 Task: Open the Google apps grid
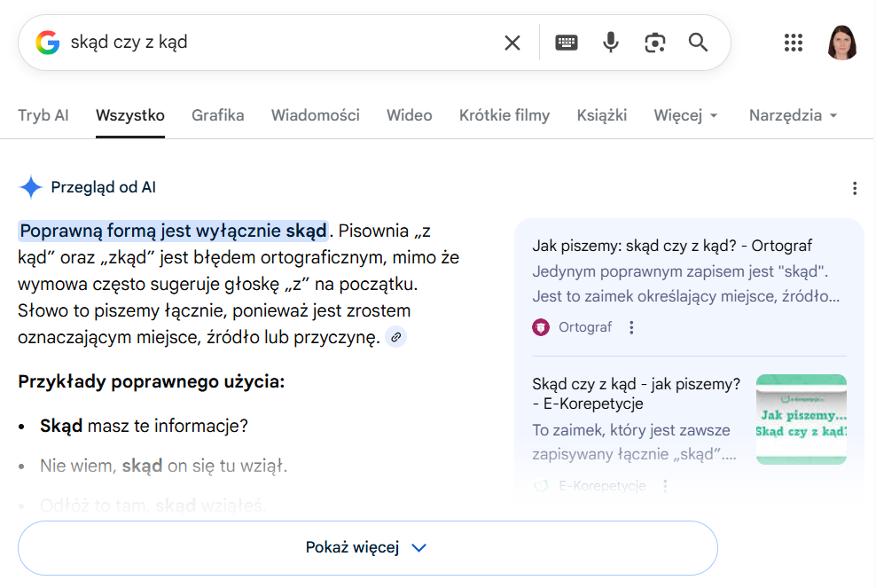point(793,42)
